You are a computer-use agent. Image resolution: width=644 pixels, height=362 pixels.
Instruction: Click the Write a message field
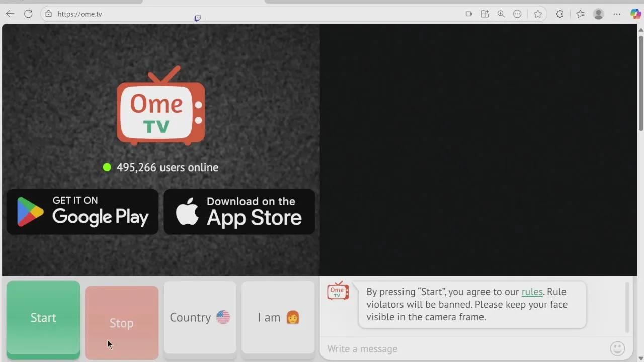pos(463,349)
